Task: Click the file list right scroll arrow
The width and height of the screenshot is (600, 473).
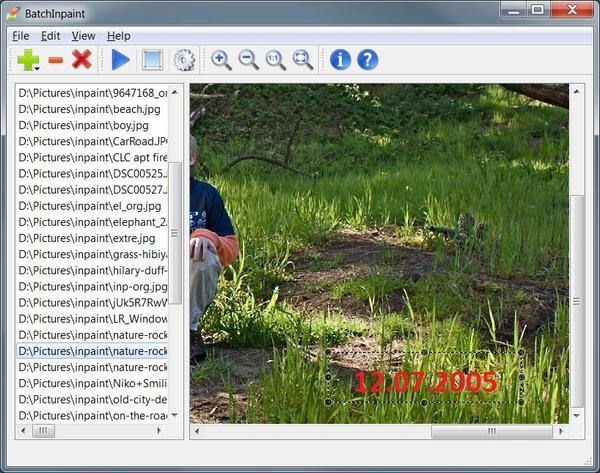Action: (159, 431)
